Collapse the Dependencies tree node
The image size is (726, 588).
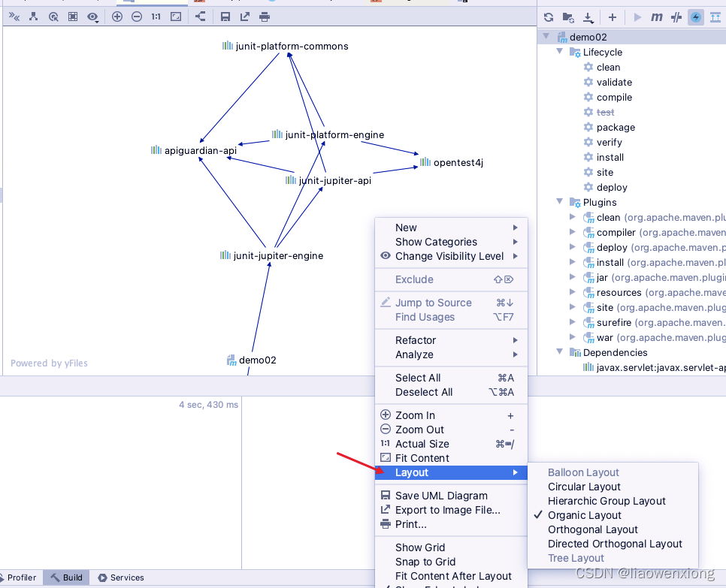pyautogui.click(x=559, y=351)
